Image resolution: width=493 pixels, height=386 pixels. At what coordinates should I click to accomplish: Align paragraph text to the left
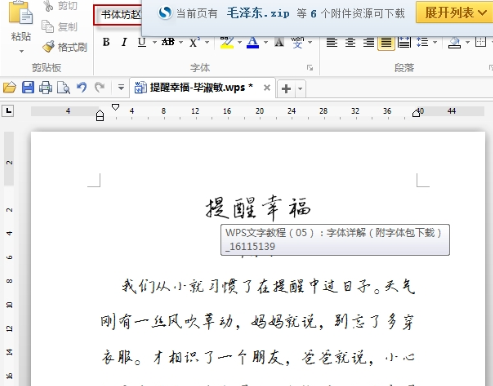click(x=332, y=43)
